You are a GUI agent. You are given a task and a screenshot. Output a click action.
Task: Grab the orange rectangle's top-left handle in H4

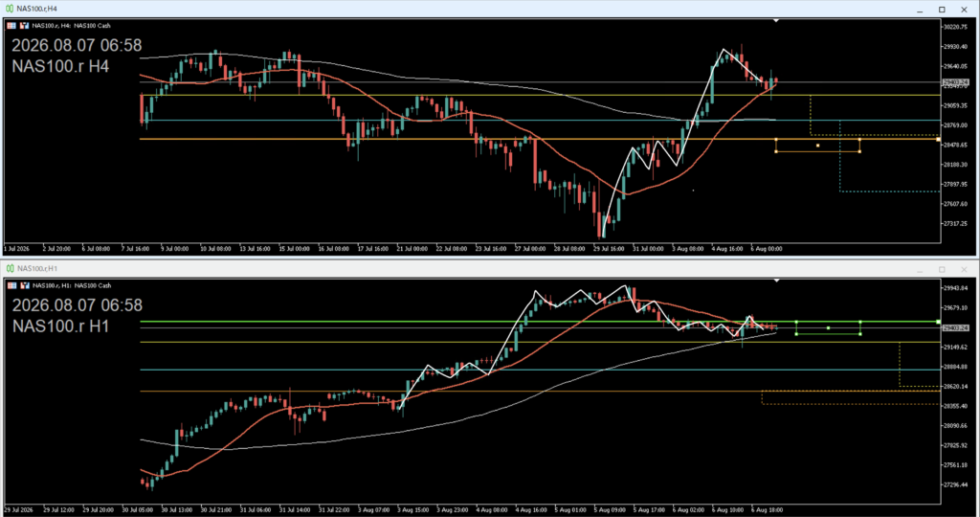[776, 140]
